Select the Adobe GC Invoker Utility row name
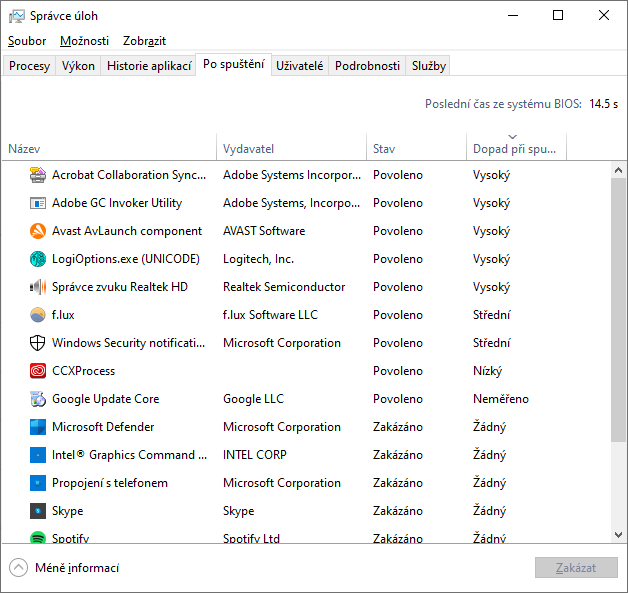This screenshot has height=593, width=628. 117,203
